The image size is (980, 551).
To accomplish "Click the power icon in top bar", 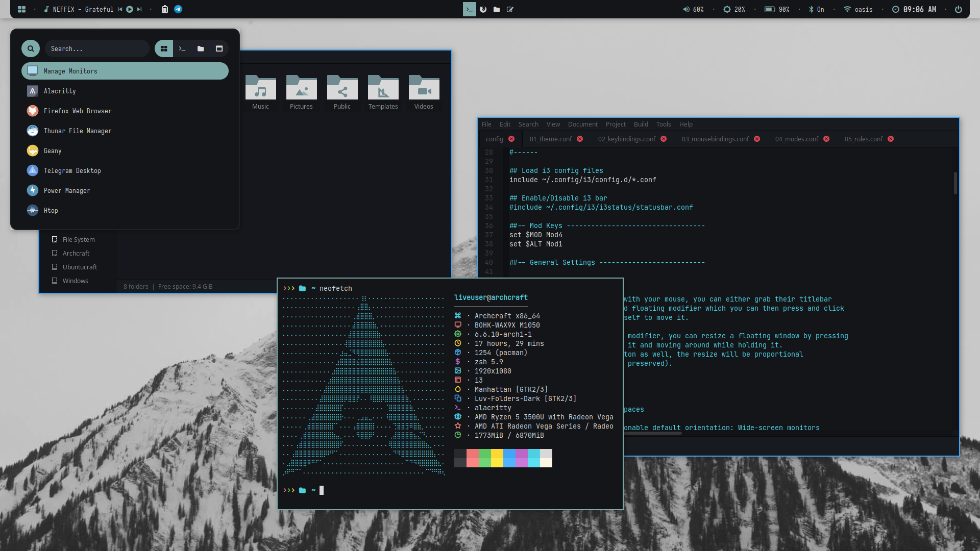I will pos(959,9).
